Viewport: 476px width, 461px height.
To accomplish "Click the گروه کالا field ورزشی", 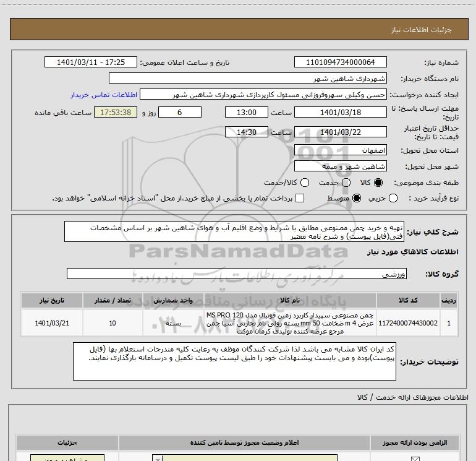I will tap(237, 274).
